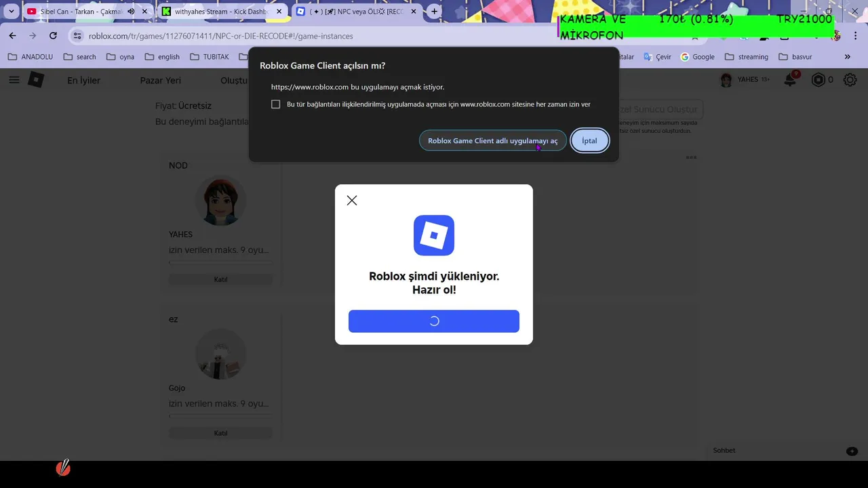
Task: Click the red pen overlay icon
Action: [x=63, y=468]
